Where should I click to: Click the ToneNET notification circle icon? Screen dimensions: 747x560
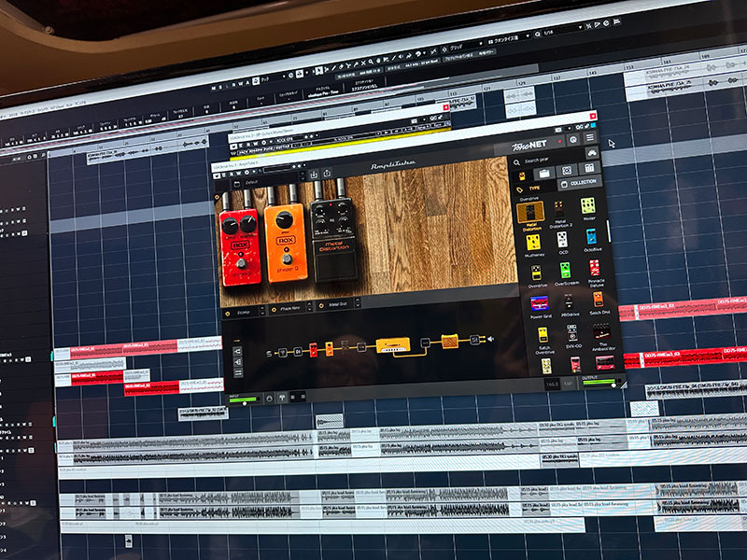(573, 139)
